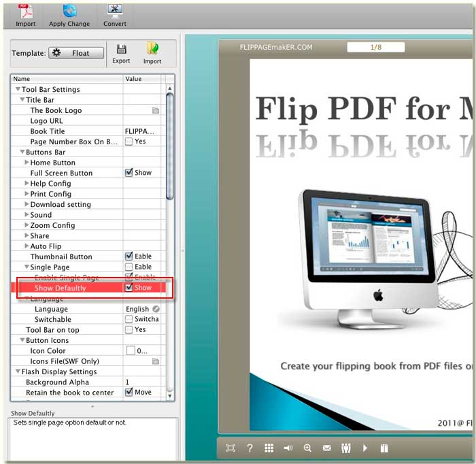The width and height of the screenshot is (476, 464).
Task: Click the Export template floppy icon
Action: coord(122,49)
